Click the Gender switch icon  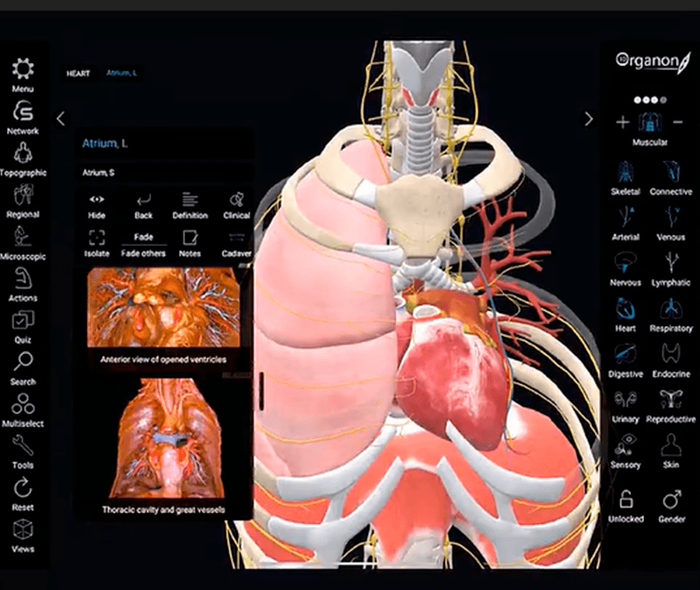[670, 499]
